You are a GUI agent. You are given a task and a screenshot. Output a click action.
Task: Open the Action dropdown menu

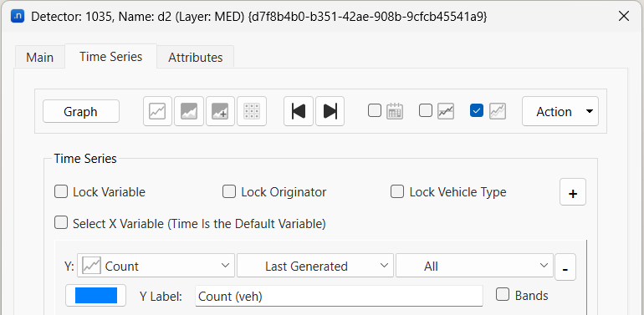[x=560, y=111]
